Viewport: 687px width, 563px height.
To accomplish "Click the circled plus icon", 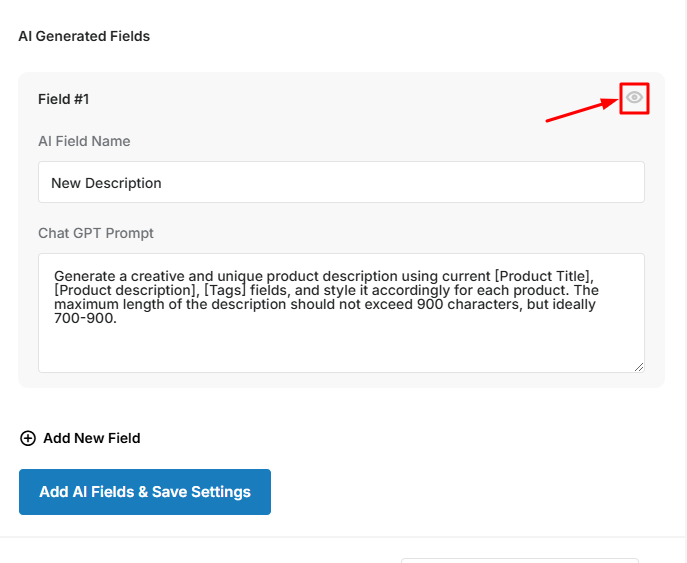I will pos(28,438).
